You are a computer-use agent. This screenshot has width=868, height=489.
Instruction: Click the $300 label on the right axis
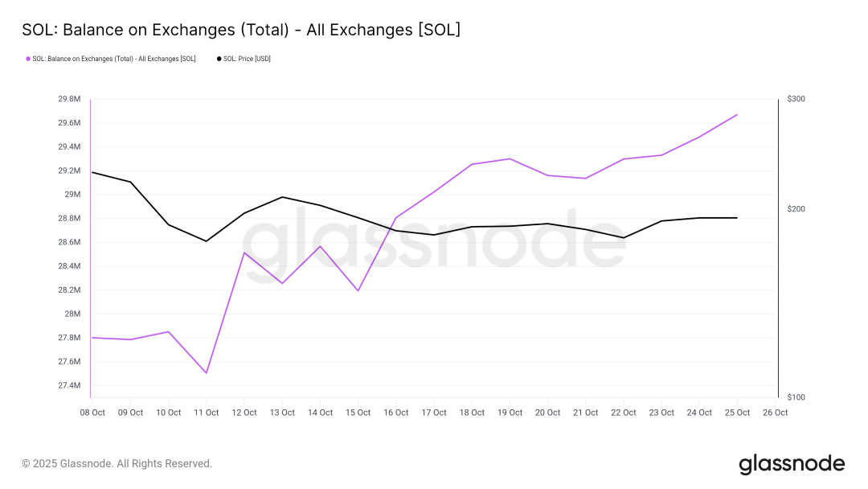(796, 99)
